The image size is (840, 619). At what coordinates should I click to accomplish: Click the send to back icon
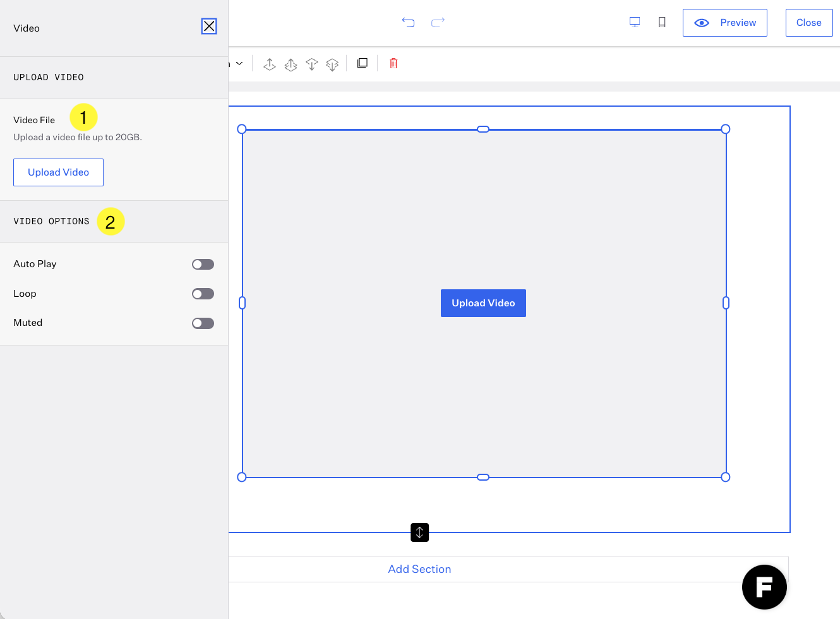[x=332, y=64]
